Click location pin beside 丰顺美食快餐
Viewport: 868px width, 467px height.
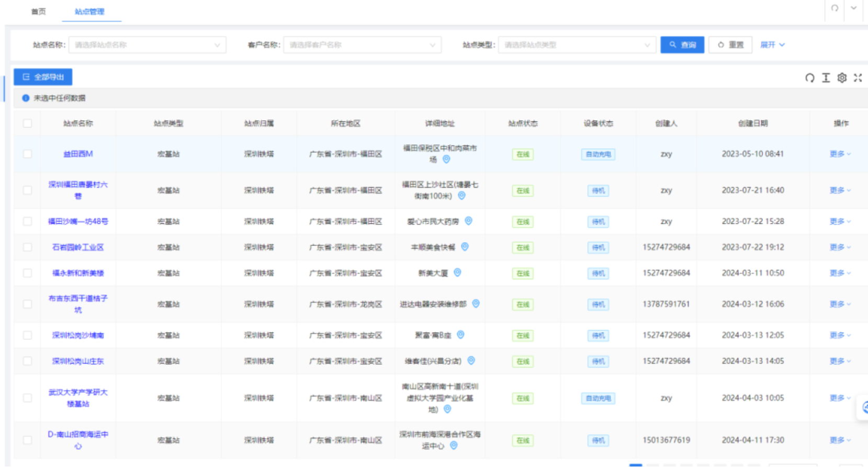click(465, 247)
